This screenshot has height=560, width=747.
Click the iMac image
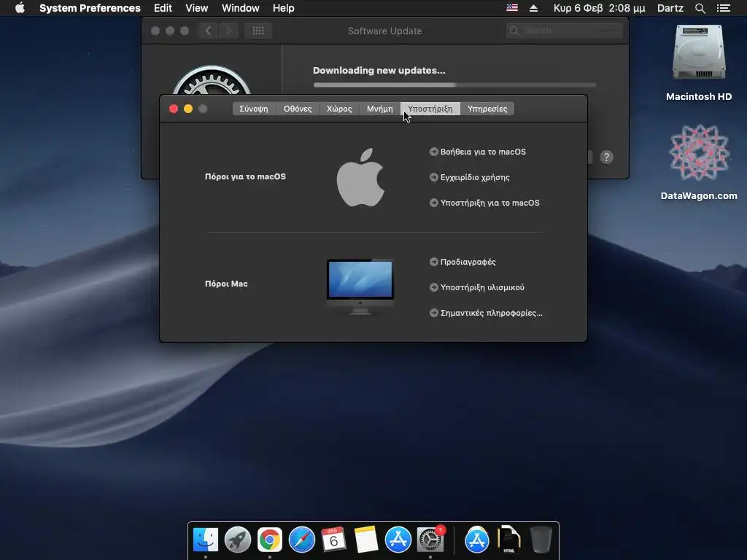360,287
